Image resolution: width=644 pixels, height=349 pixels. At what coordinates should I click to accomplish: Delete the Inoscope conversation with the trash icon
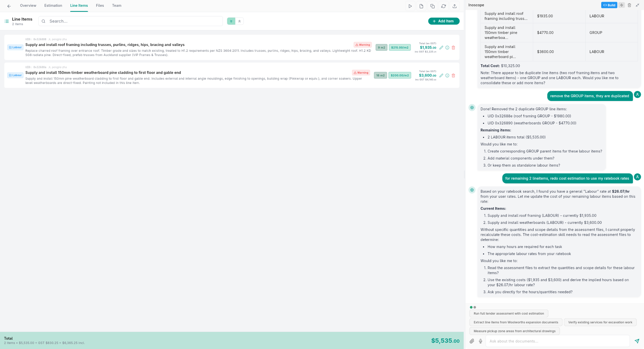pos(630,5)
